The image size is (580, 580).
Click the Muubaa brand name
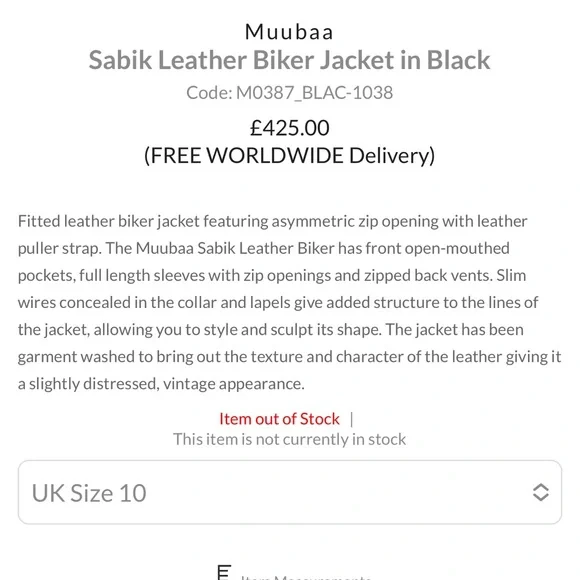click(289, 32)
